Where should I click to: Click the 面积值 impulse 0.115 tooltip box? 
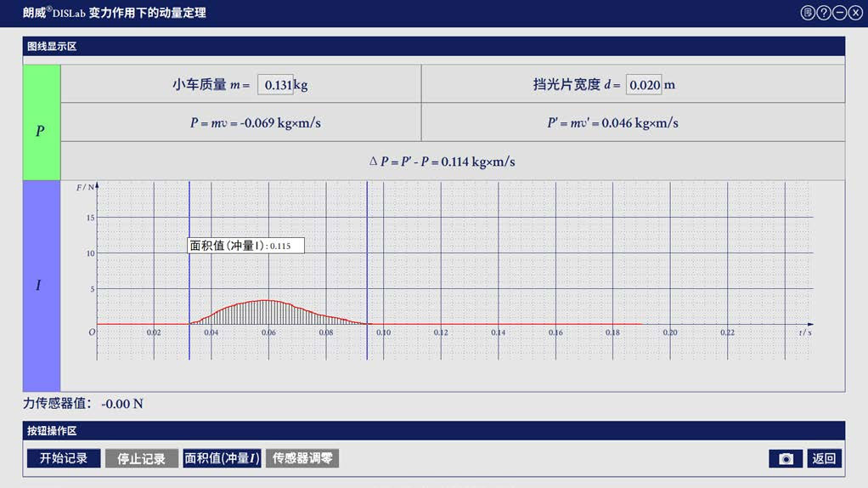(245, 246)
